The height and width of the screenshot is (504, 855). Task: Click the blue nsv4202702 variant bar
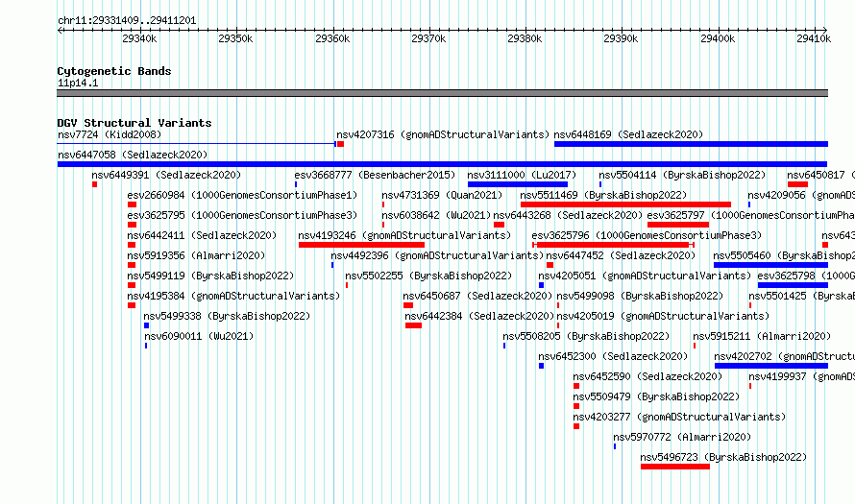(771, 366)
